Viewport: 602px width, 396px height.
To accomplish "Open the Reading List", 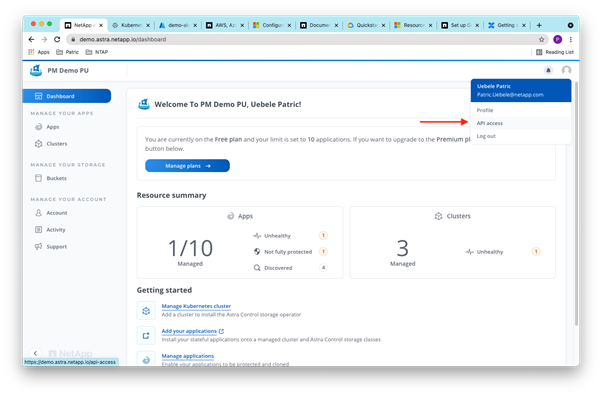I will (x=555, y=52).
